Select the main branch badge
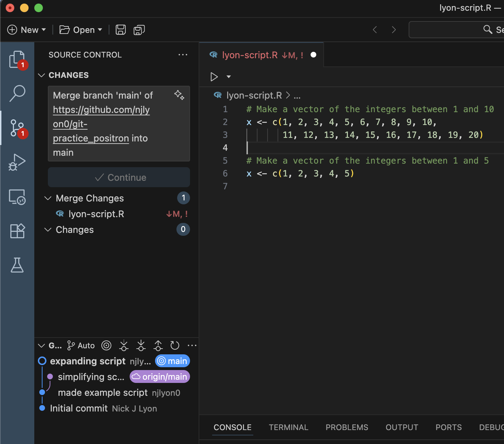 click(x=173, y=361)
